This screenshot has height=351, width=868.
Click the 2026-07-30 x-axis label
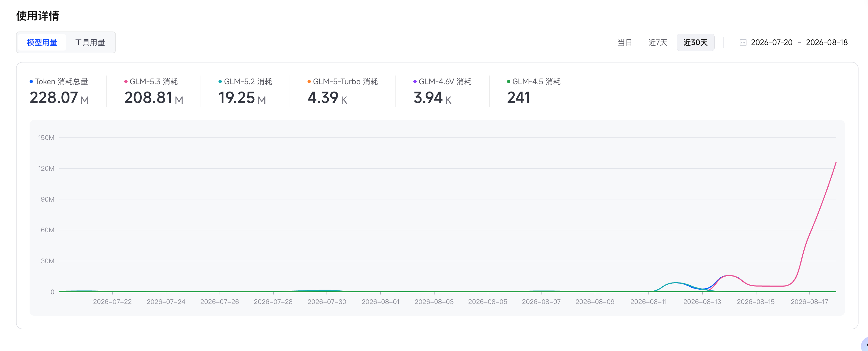[x=327, y=302]
